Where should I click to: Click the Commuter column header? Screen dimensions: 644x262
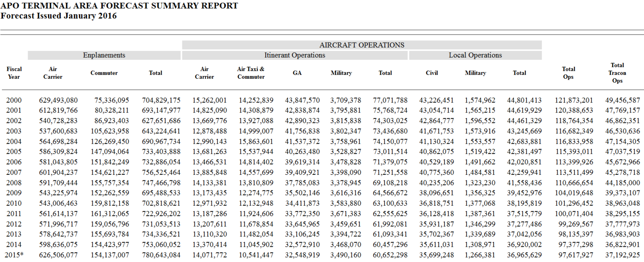(104, 73)
